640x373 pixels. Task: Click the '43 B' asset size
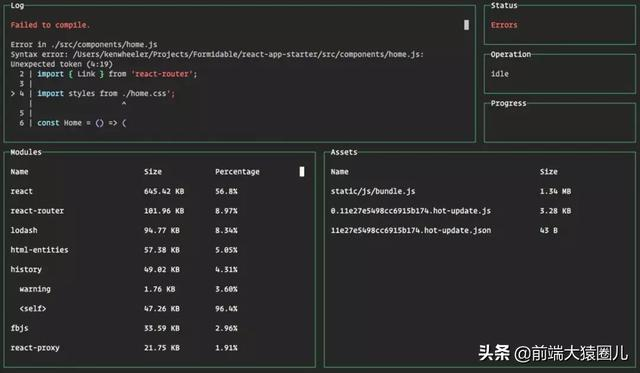point(549,231)
